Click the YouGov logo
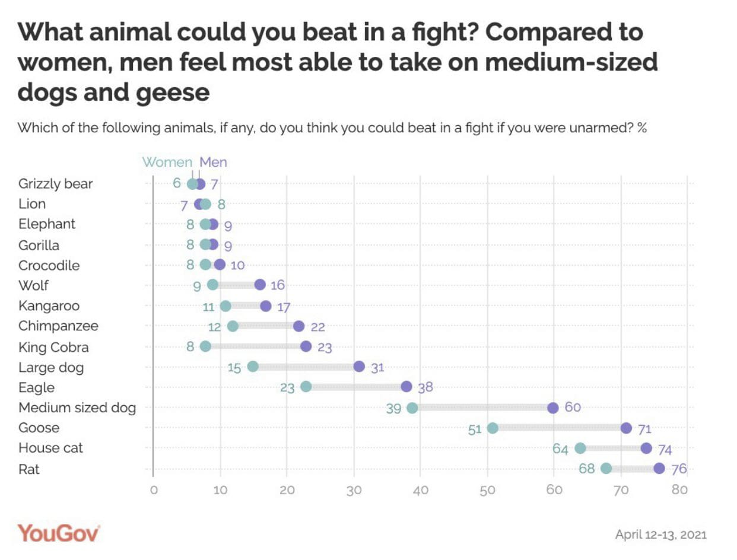The height and width of the screenshot is (560, 737). pyautogui.click(x=59, y=533)
